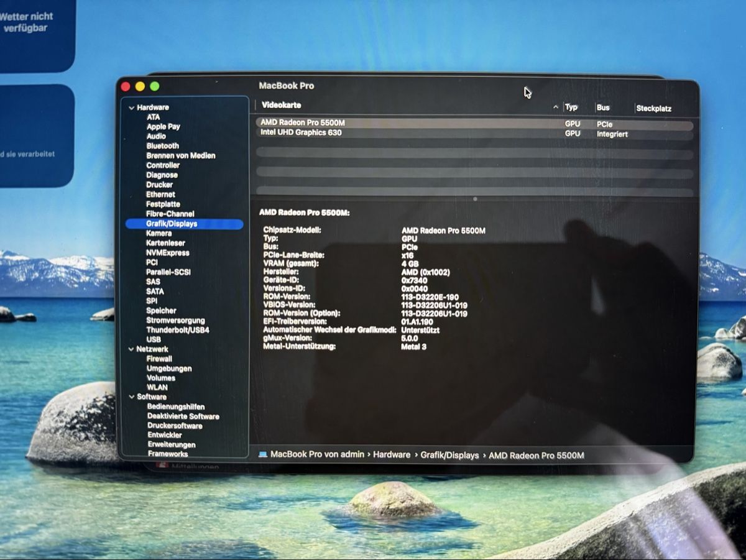Open Frameworks under Software

click(168, 454)
